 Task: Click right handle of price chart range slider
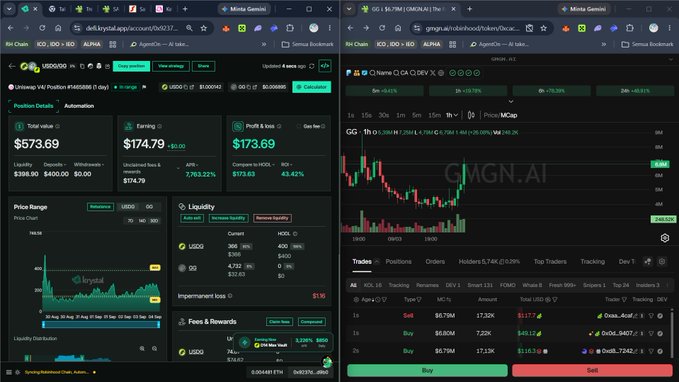[158, 324]
